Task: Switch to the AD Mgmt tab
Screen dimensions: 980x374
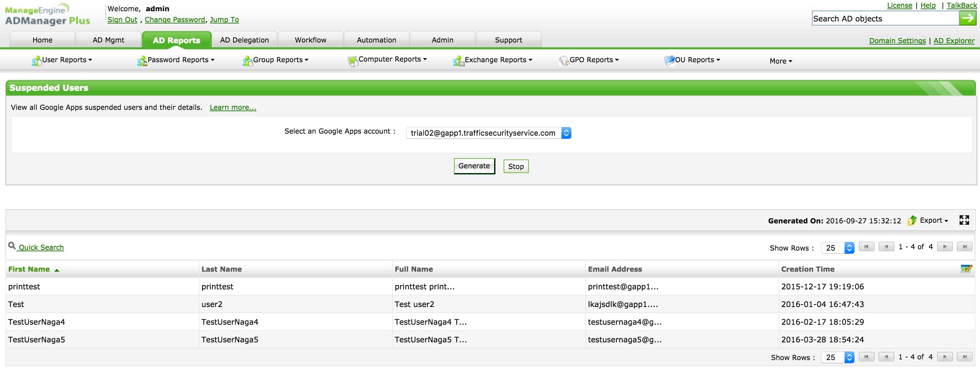Action: point(109,40)
